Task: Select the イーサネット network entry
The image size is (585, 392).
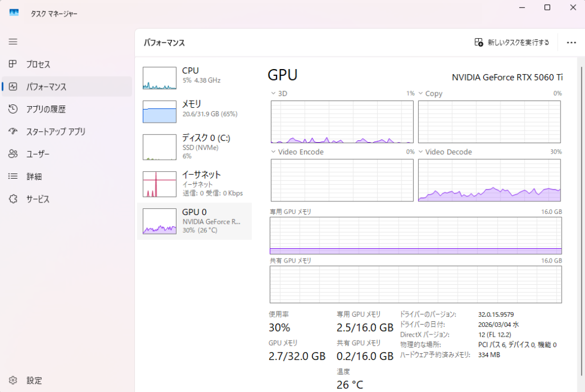Action: [194, 183]
